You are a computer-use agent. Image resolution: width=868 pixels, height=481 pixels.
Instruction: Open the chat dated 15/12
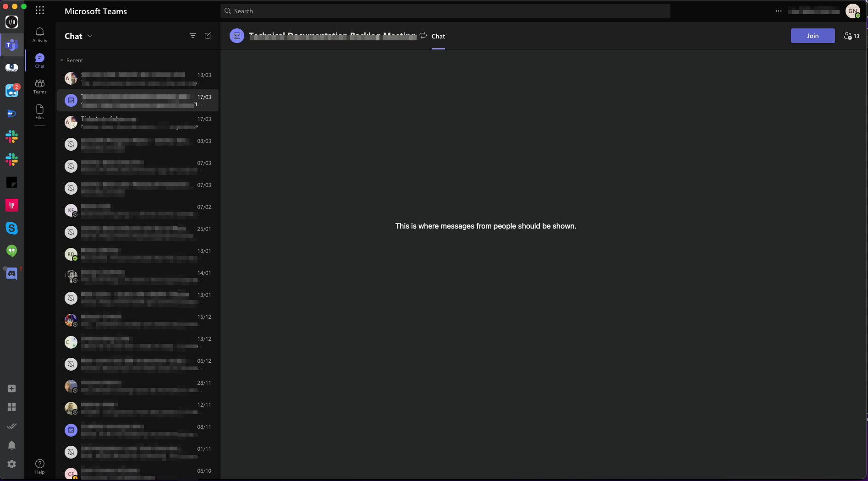(138, 320)
